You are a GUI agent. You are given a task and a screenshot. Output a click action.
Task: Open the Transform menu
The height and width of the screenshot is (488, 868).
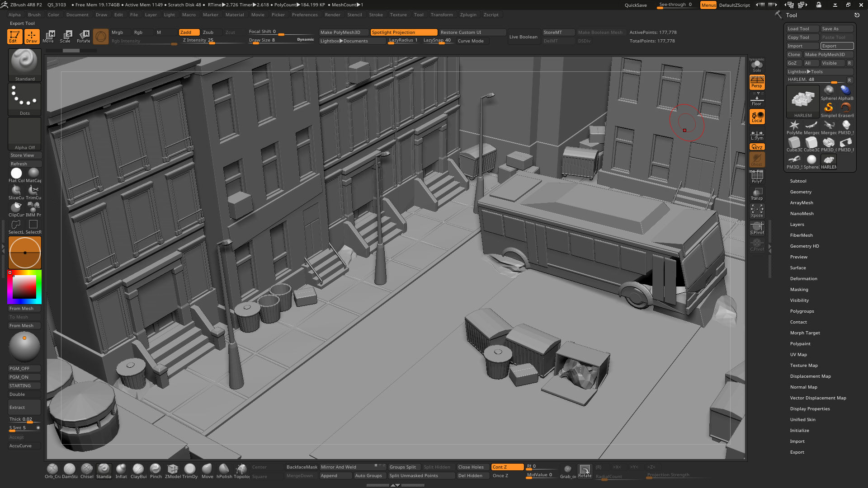click(x=442, y=14)
